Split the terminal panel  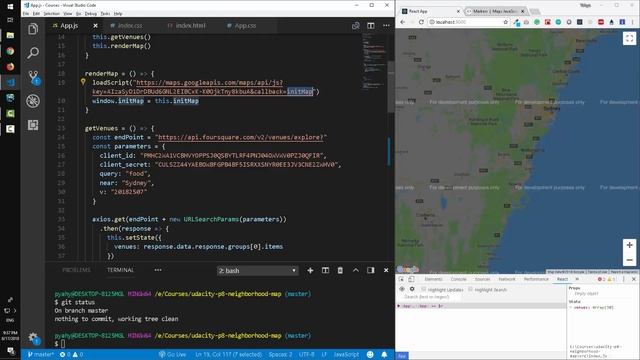point(325,270)
